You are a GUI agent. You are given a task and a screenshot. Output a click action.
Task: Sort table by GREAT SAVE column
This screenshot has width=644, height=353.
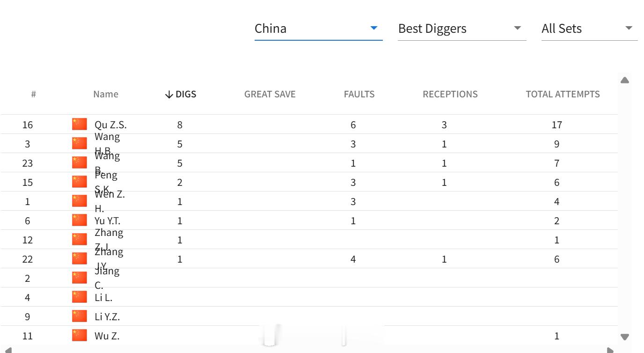pos(270,94)
